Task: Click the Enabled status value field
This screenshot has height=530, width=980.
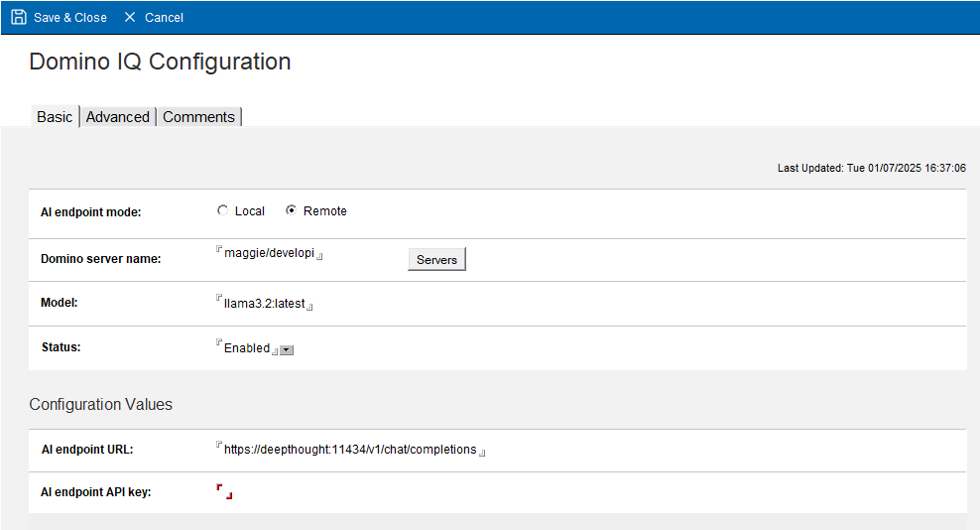Action: tap(246, 348)
